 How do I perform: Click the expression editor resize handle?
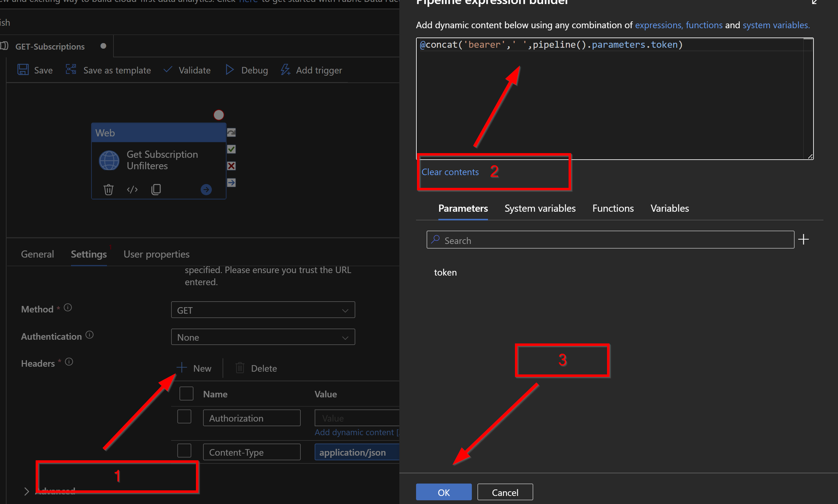tap(810, 156)
